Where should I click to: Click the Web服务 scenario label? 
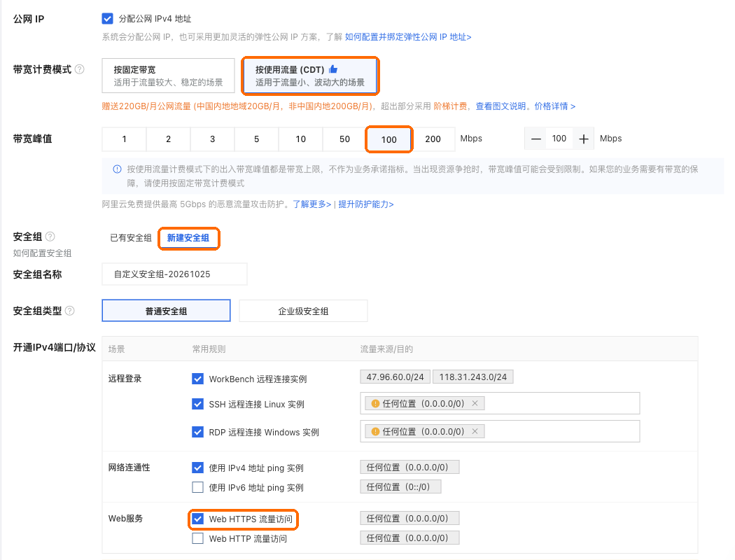125,519
